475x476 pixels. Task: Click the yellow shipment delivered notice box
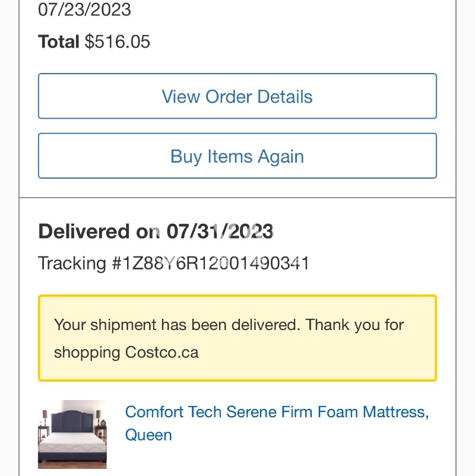[237, 338]
